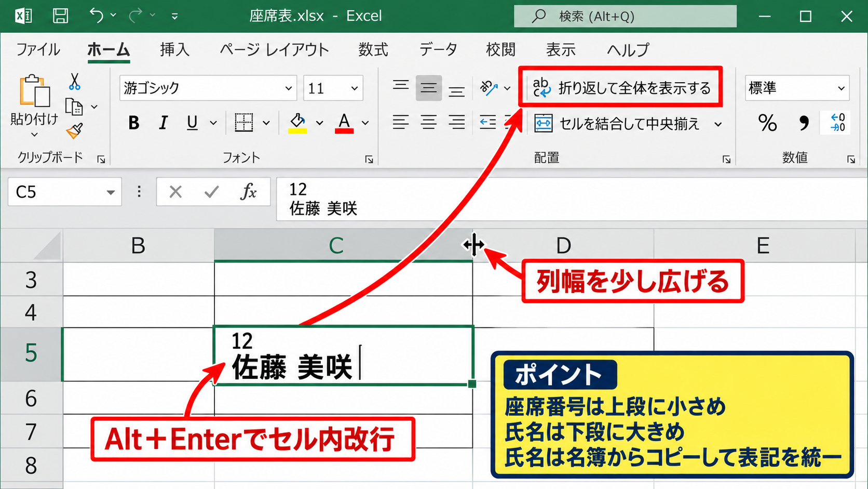
Task: Toggle the highlighted Middle Align icon
Action: point(429,88)
